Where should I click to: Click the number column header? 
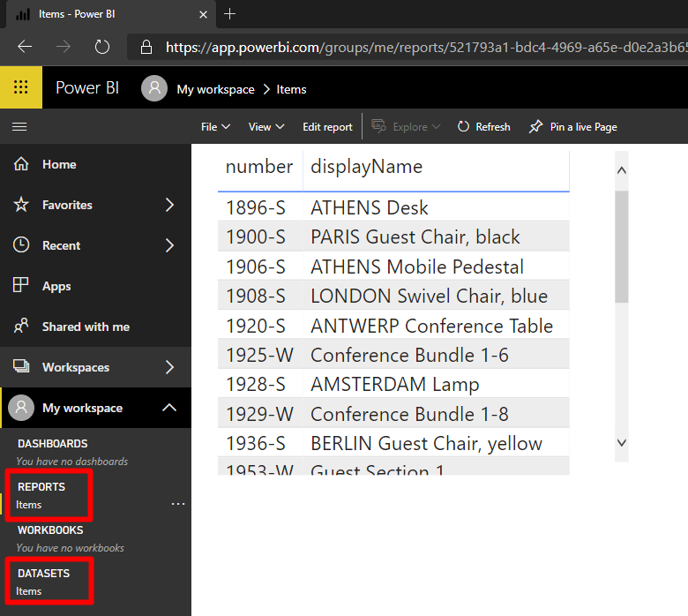(x=258, y=167)
